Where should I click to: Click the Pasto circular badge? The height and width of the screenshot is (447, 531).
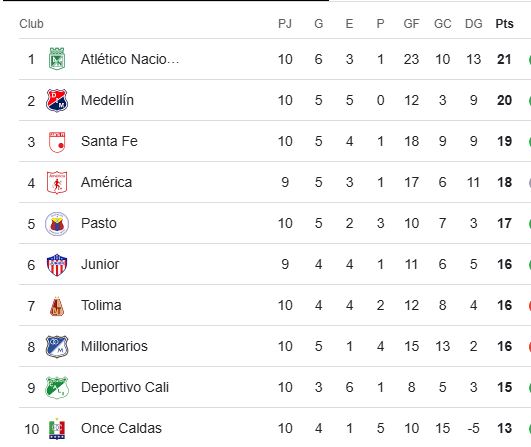tap(57, 224)
